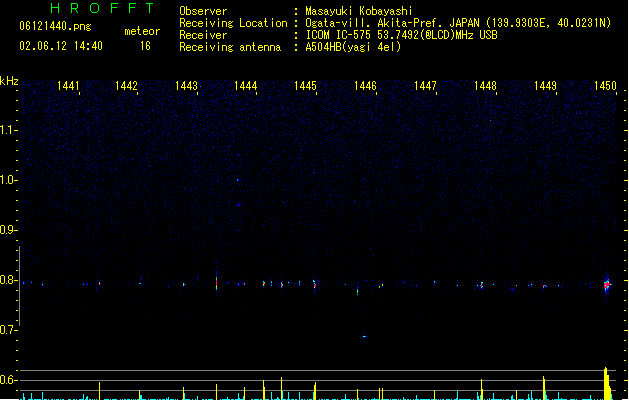This screenshot has height=400, width=629.
Task: Click the 1449 time tick label
Action: pyautogui.click(x=546, y=86)
